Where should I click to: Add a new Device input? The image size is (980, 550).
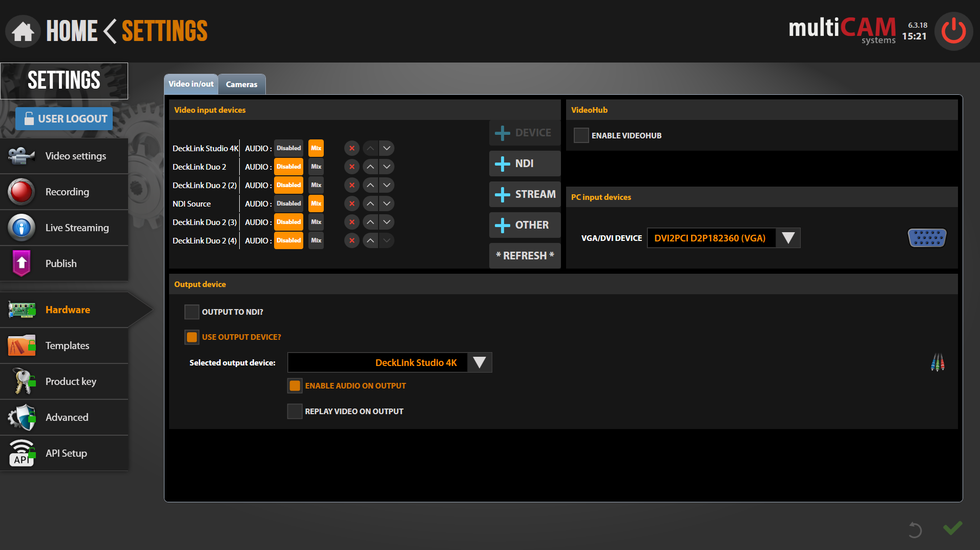[x=525, y=133]
